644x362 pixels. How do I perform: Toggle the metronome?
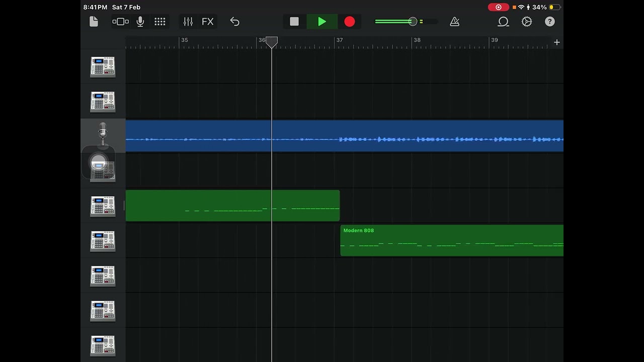(455, 22)
